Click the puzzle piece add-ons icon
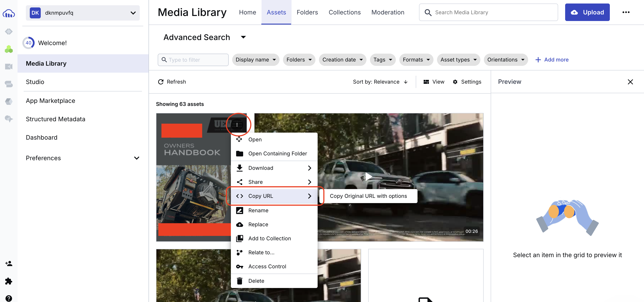Screen dimensions: 644x302 click(x=9, y=281)
